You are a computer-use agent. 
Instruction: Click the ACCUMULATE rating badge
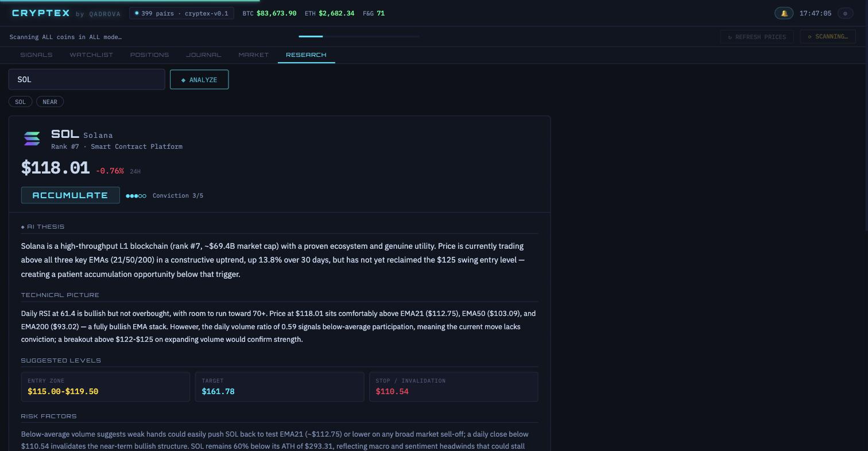[x=71, y=195]
